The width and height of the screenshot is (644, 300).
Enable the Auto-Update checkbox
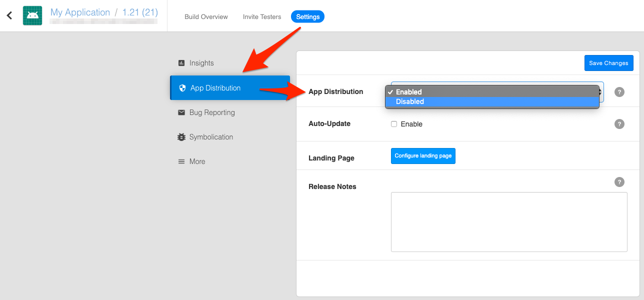coord(394,123)
